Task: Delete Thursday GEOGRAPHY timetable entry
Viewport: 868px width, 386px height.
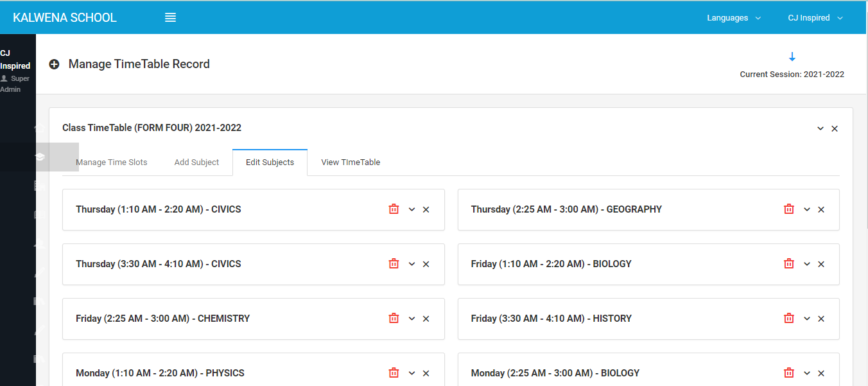Action: (788, 209)
